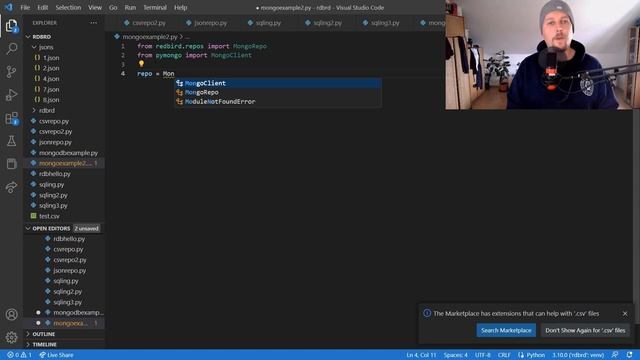Open the Help menu

(x=180, y=7)
